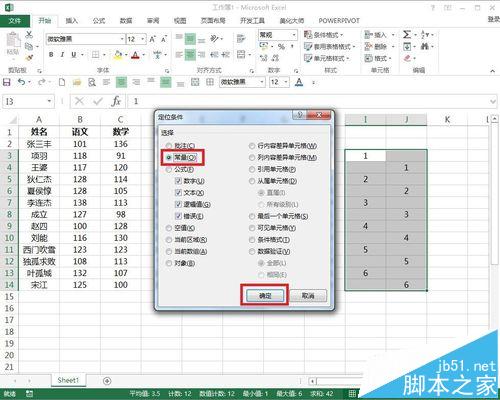500x400 pixels.
Task: Toggle Bold in the ribbon
Action: click(x=51, y=55)
